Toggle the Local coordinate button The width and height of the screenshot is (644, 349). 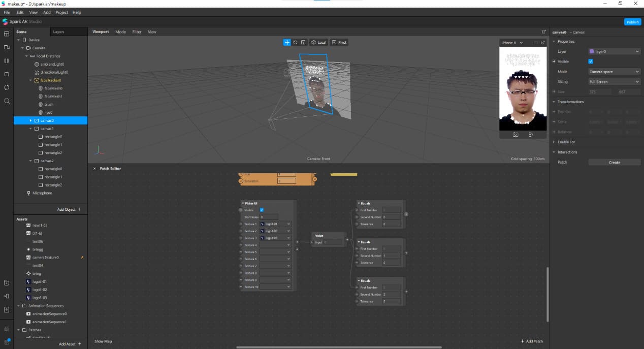(319, 42)
